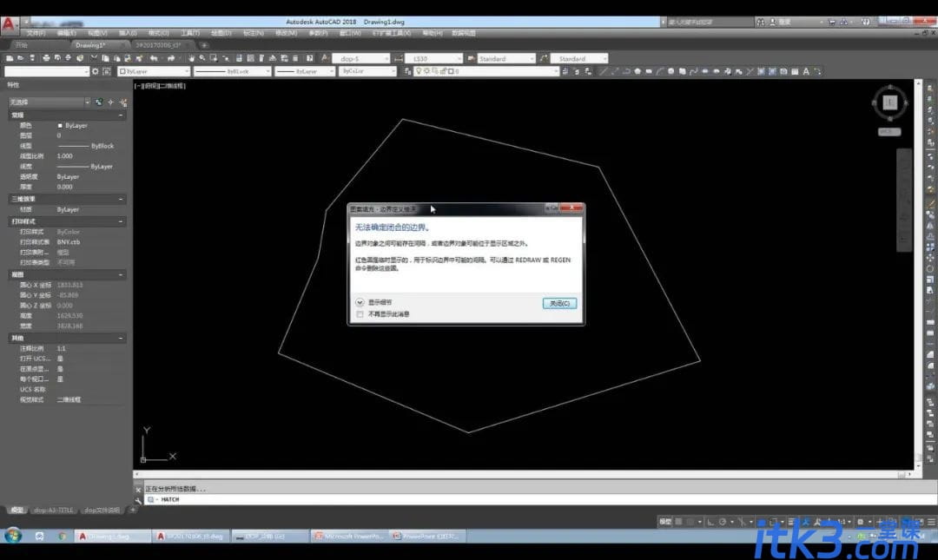
Task: Click the BNY.ctb plot style table value
Action: [x=69, y=242]
